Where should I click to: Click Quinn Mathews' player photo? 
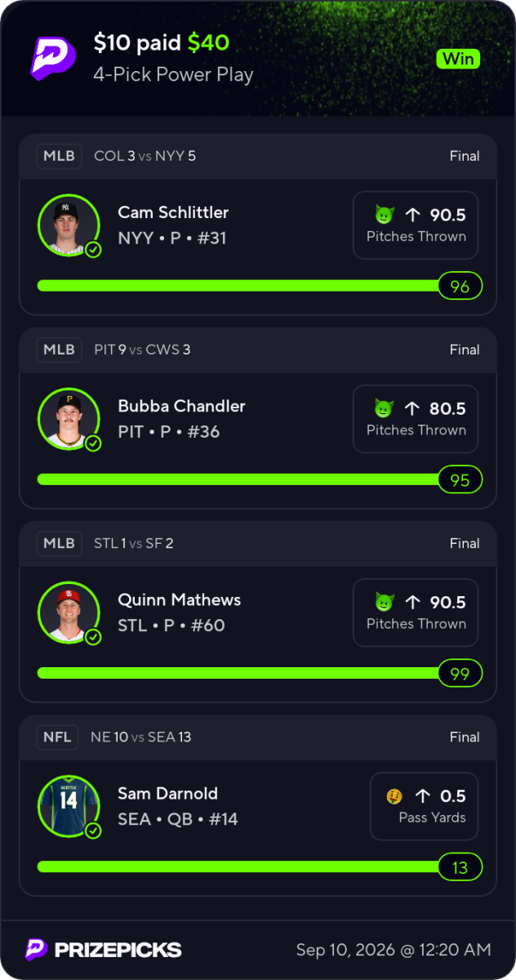69,612
